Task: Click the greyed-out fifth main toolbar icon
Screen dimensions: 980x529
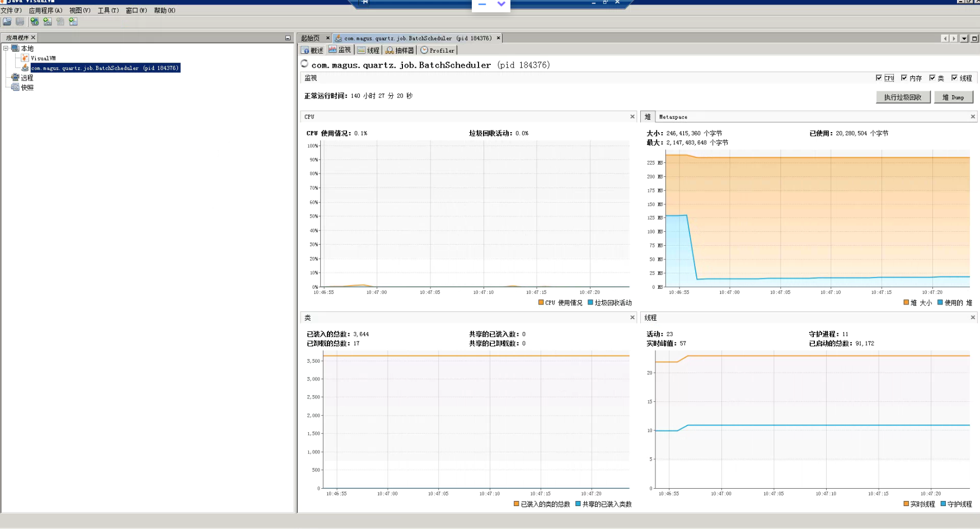Action: [x=60, y=22]
